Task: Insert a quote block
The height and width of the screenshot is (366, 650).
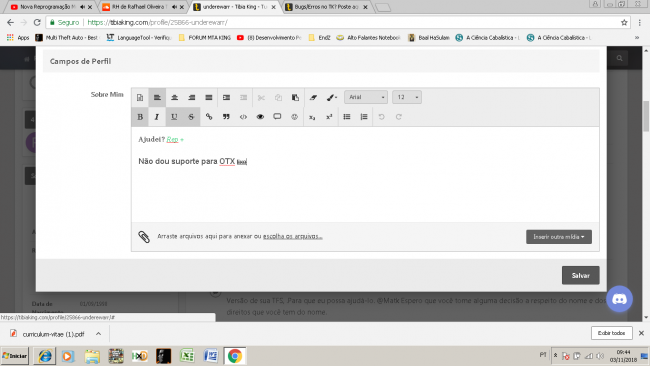Action: click(226, 117)
